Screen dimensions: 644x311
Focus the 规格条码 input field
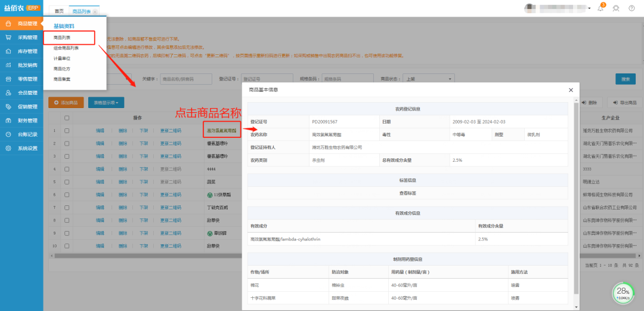click(348, 79)
